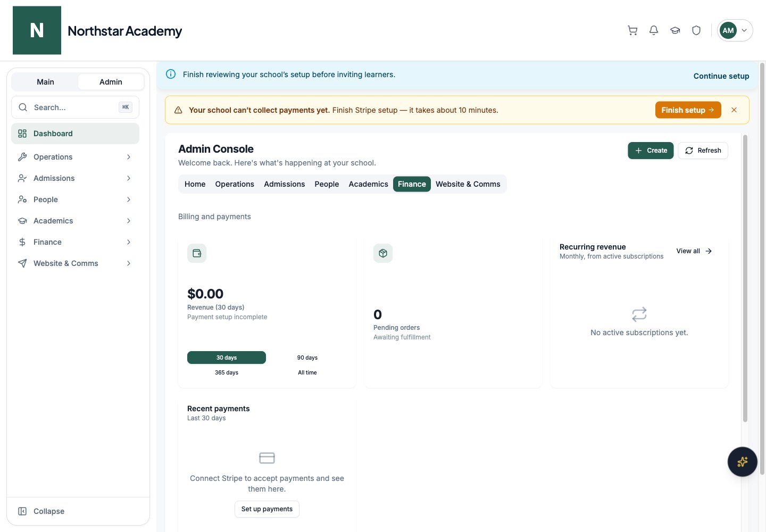Viewport: 766px width, 532px height.
Task: Switch sidebar to Admin mode
Action: click(111, 82)
